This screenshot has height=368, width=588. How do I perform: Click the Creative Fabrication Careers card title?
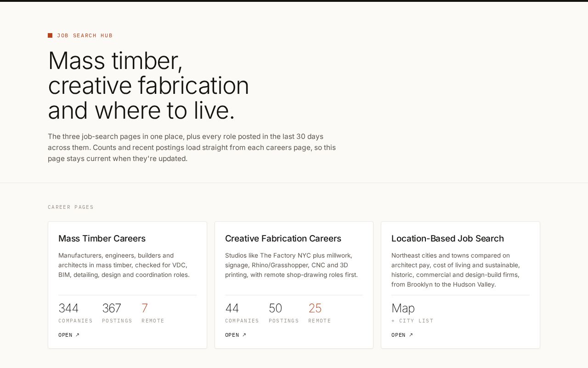pyautogui.click(x=283, y=238)
